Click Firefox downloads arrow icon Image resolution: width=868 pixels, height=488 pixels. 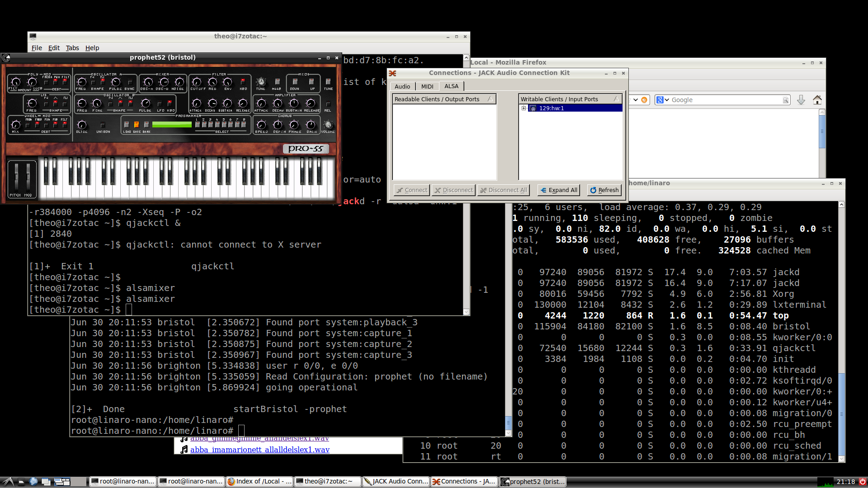click(x=801, y=100)
